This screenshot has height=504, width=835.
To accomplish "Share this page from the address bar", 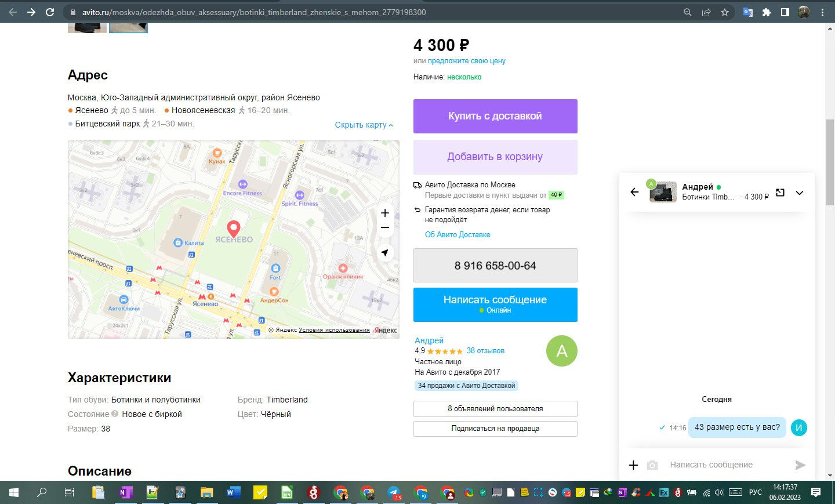I will pyautogui.click(x=706, y=12).
